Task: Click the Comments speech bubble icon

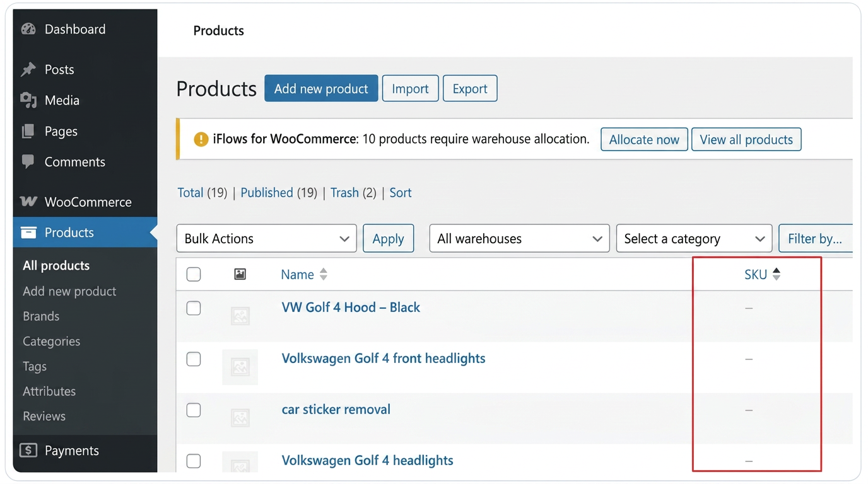Action: 28,162
